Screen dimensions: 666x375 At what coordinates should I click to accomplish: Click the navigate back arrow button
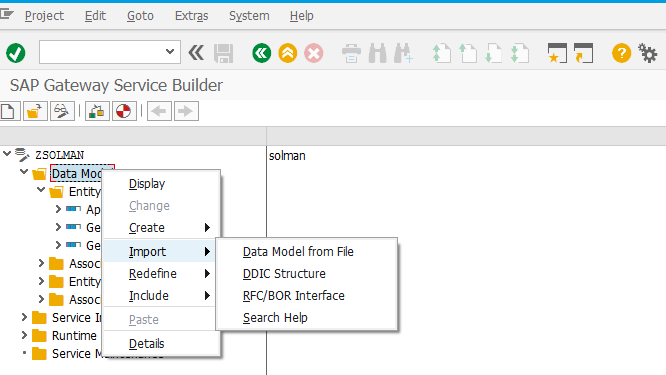[159, 111]
